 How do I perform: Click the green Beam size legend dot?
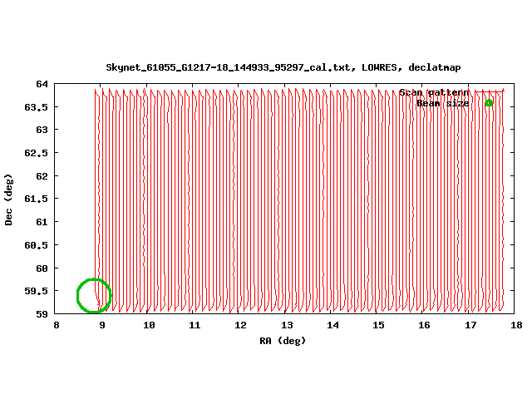tap(489, 103)
